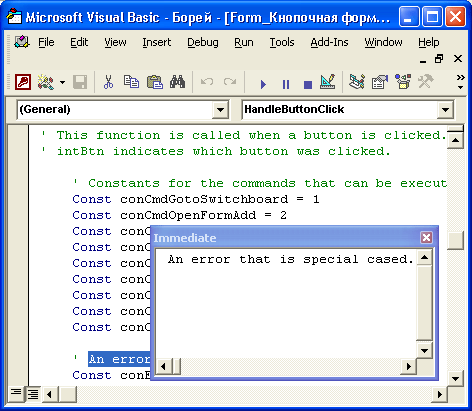
Task: Click the Cut scissors icon
Action: point(108,82)
